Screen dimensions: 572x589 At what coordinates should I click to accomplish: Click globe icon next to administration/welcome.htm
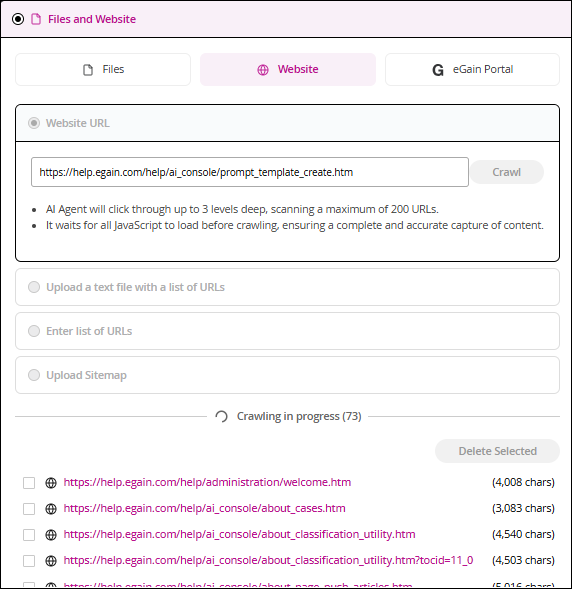[x=51, y=483]
